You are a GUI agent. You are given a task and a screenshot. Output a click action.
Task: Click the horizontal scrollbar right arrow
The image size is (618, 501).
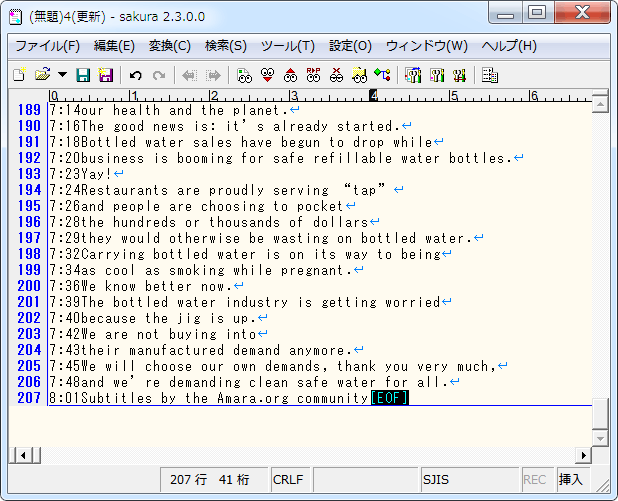click(583, 455)
